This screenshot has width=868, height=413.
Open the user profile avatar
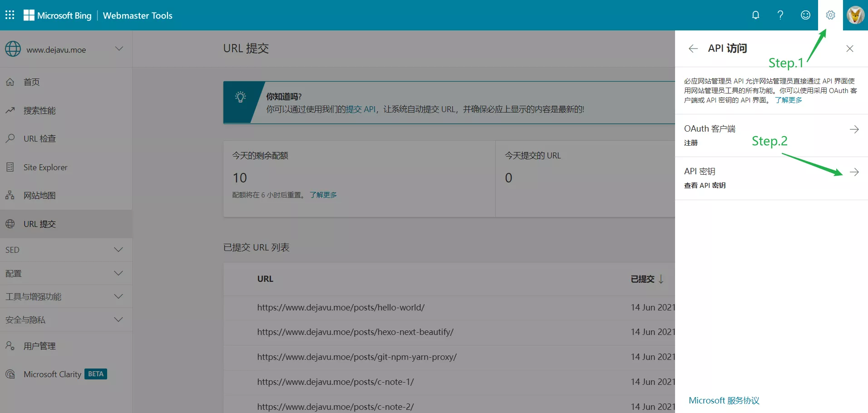[855, 15]
